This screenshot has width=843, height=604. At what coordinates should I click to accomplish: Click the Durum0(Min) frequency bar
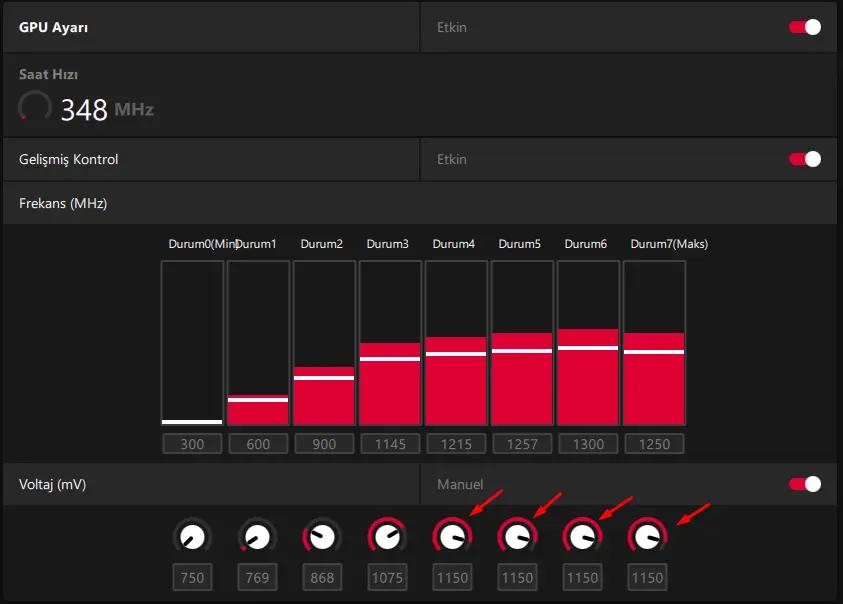click(x=192, y=343)
